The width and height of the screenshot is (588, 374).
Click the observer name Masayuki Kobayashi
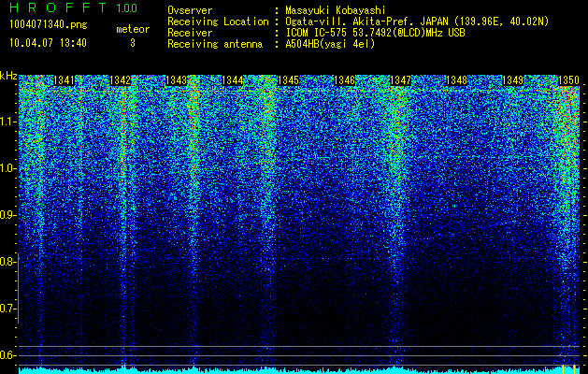pos(336,11)
